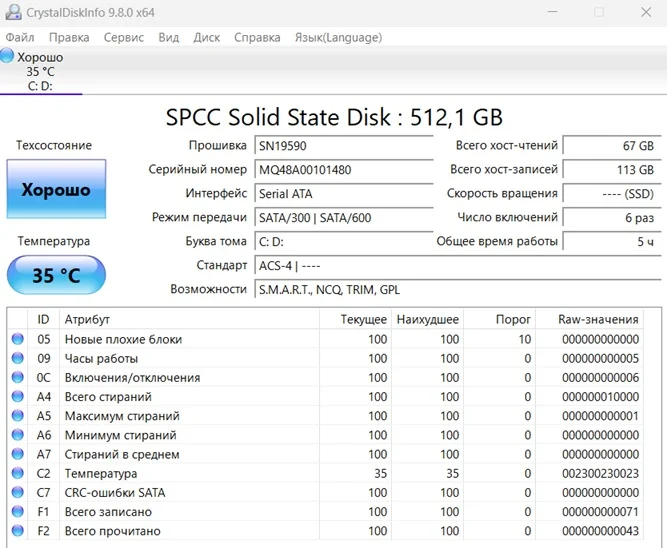Click status orb for A4 Всего стираний
Image resolution: width=667 pixels, height=548 pixels.
coord(17,396)
